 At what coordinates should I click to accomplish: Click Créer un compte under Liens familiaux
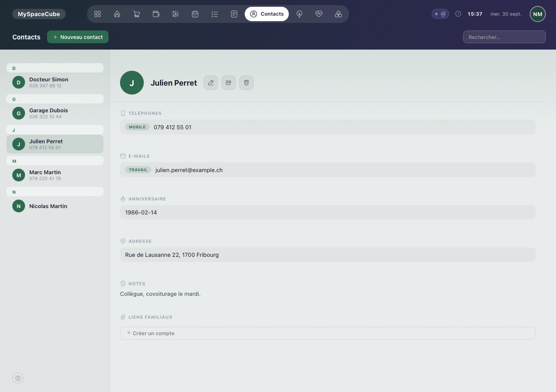327,333
